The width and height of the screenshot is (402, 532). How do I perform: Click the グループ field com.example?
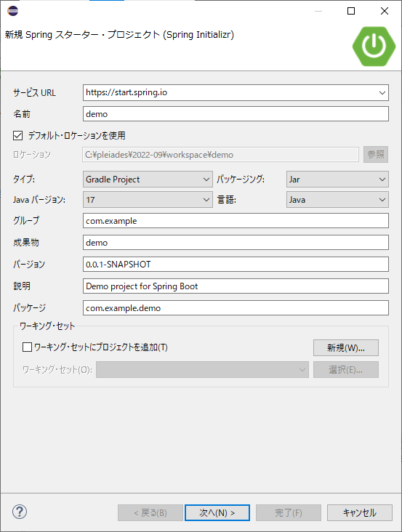point(236,221)
